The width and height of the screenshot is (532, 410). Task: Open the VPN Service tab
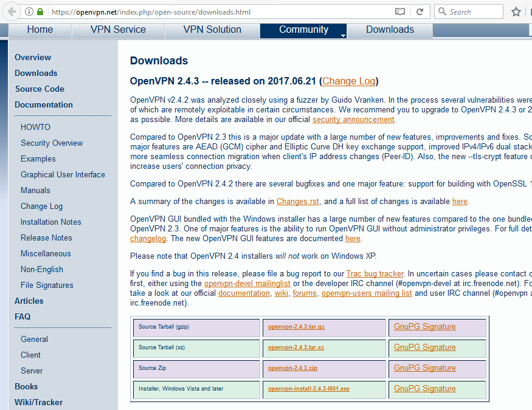[118, 30]
